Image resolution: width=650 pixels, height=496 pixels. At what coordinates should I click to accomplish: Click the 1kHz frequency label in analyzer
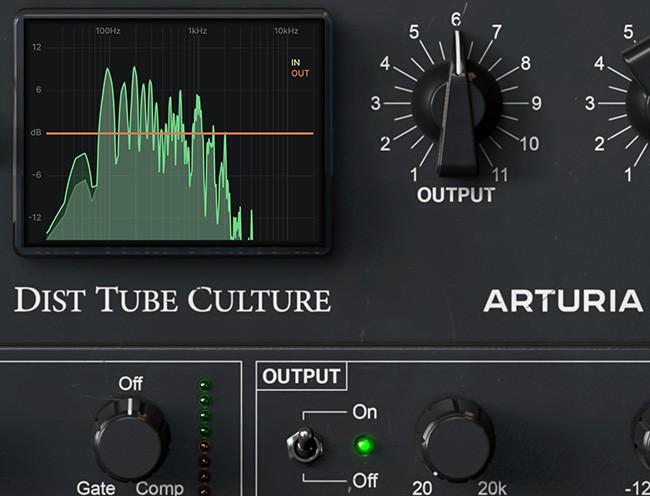[x=197, y=31]
